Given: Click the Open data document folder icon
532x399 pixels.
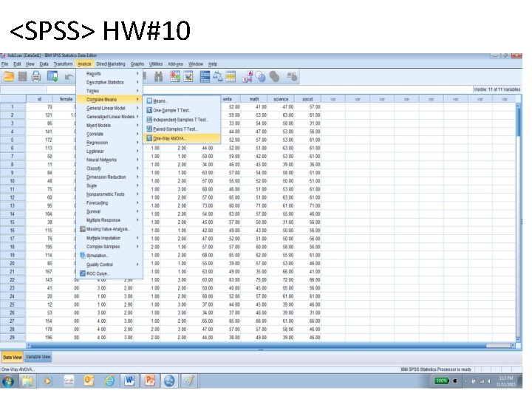Looking at the screenshot, I should pos(8,77).
